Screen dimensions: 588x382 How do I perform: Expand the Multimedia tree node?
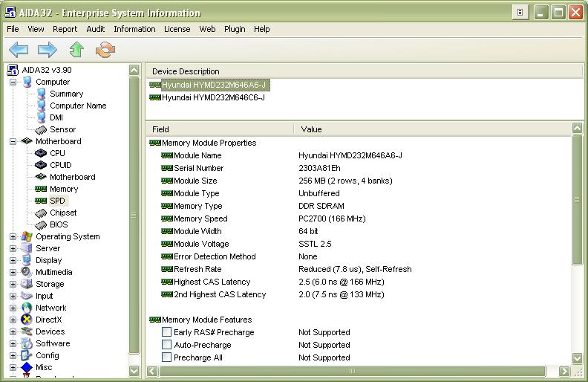tap(13, 272)
